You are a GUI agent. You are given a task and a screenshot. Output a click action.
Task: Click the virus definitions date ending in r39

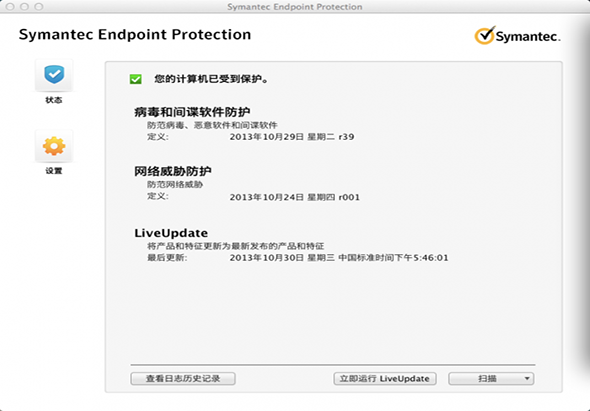(292, 137)
